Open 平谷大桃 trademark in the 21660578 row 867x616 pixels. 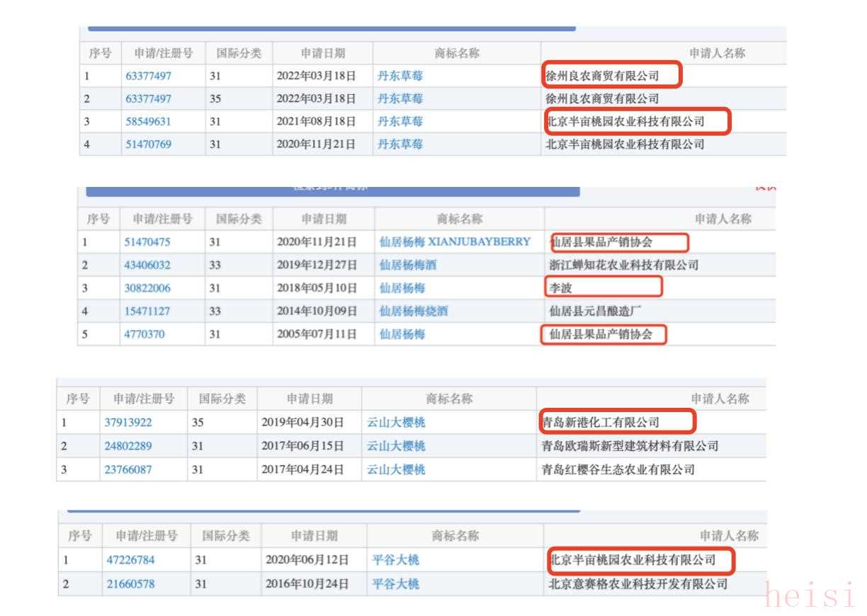[x=396, y=584]
